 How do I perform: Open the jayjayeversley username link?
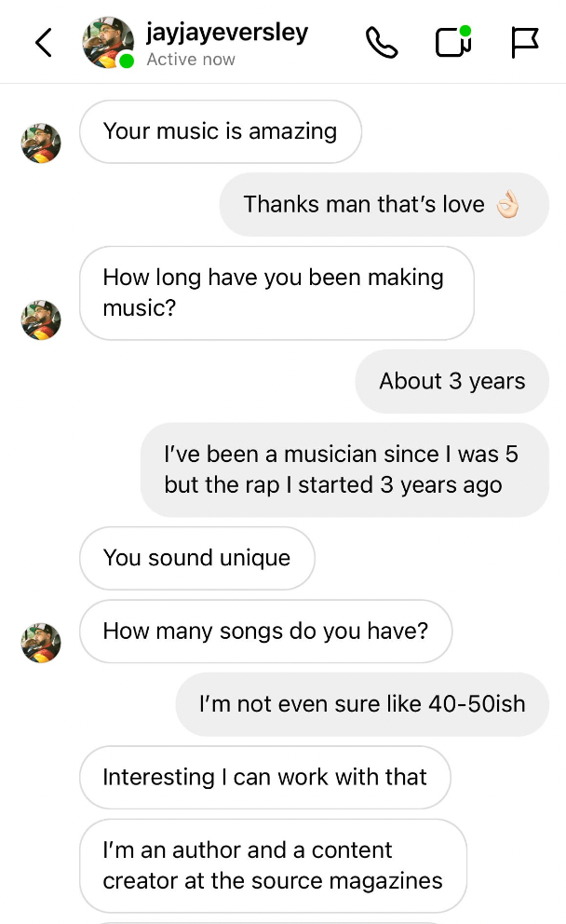click(227, 33)
